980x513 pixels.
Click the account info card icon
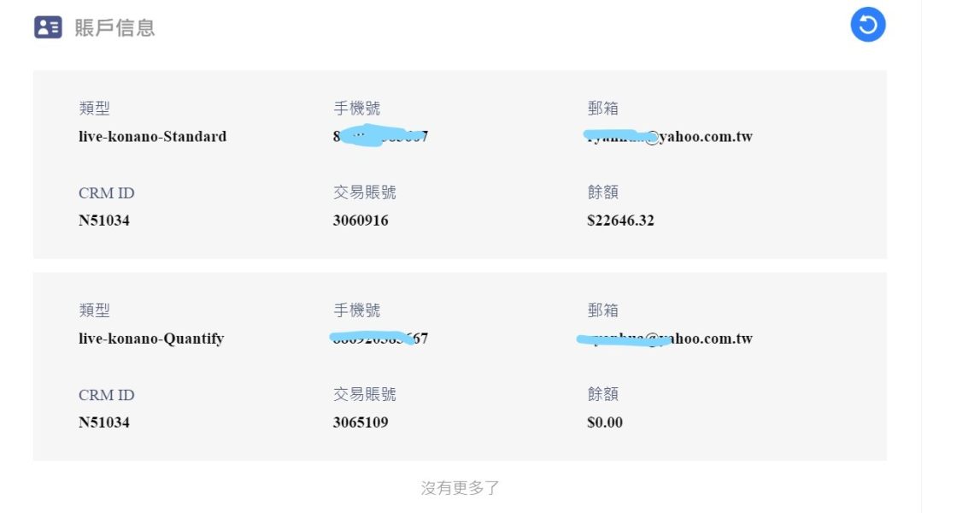[x=48, y=27]
